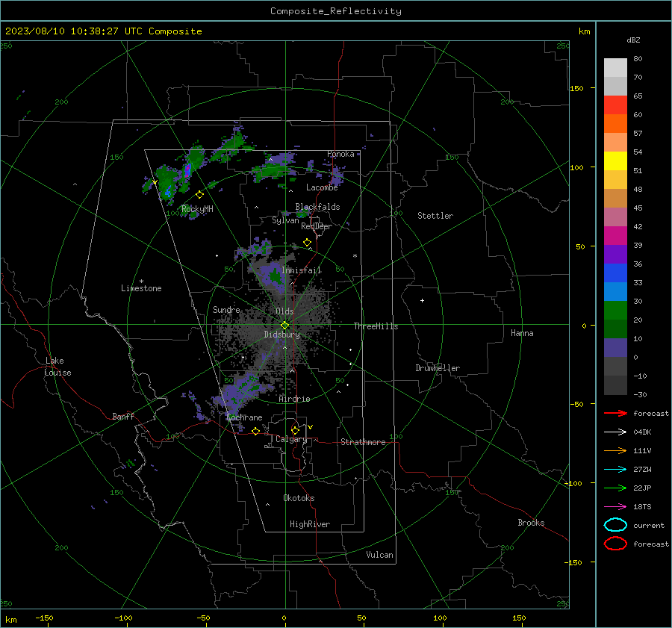Select the orange 111V arrow icon
Image resolution: width=672 pixels, height=628 pixels.
[x=615, y=450]
